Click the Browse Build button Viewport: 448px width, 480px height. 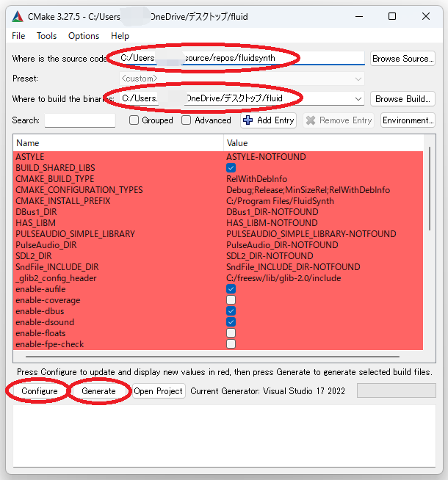pos(402,99)
